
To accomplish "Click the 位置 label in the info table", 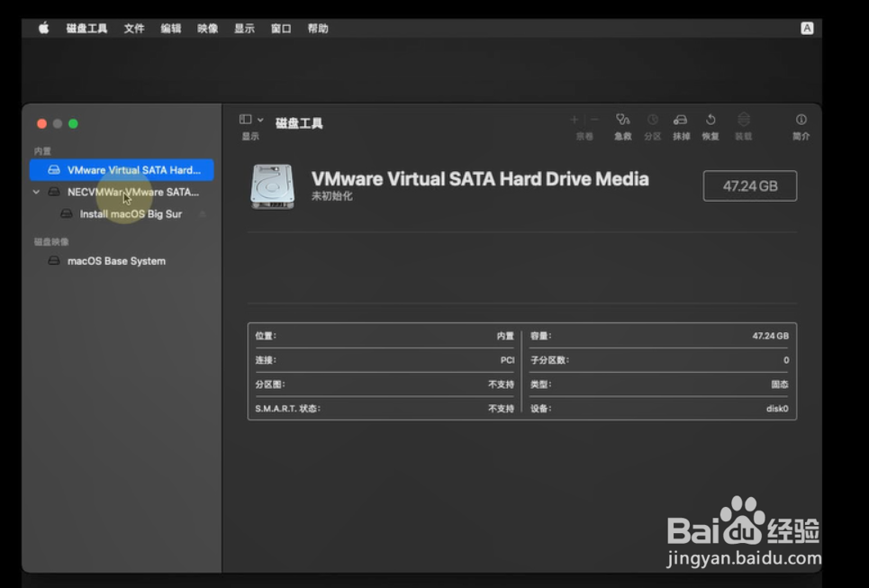I will pos(266,336).
